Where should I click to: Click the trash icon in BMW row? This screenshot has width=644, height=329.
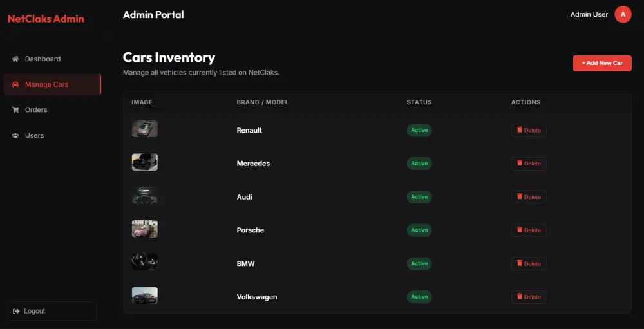(520, 263)
